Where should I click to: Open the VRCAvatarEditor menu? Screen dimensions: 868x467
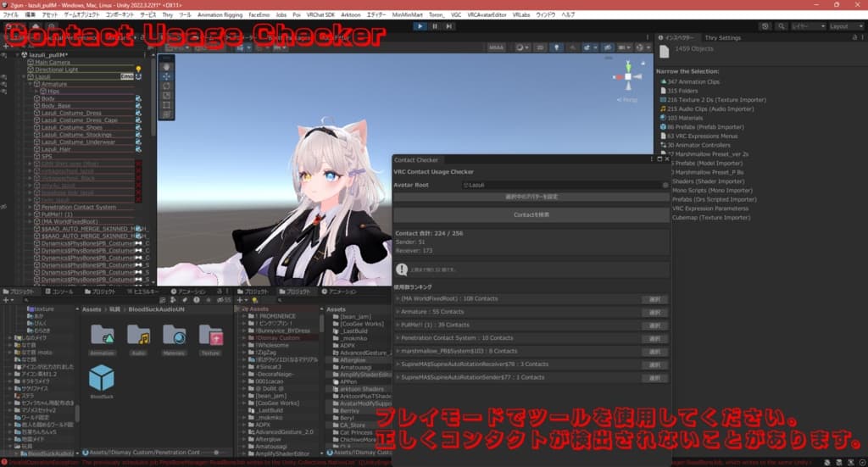487,15
